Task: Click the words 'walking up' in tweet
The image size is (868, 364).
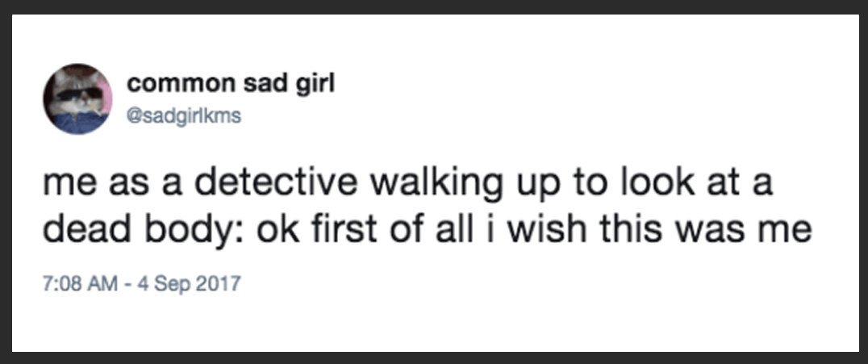Action: 463,186
